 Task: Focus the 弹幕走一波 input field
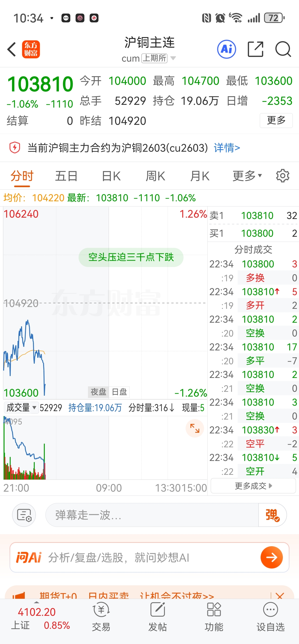152,515
